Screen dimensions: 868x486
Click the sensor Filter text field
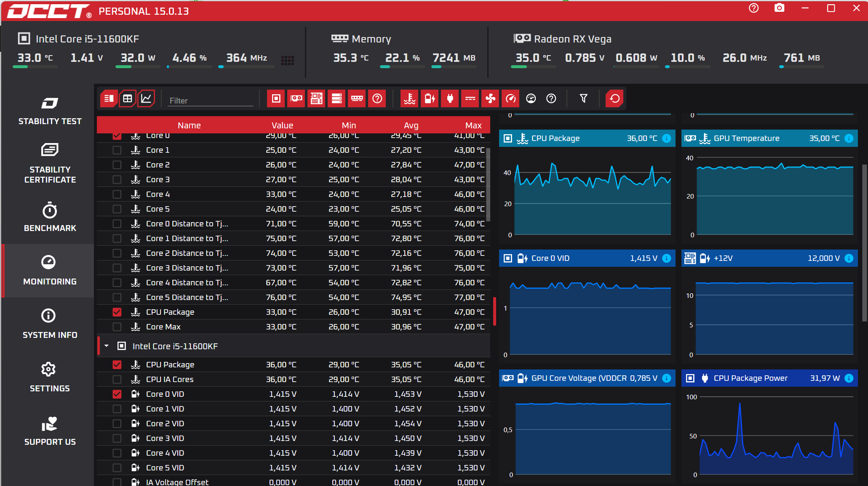point(210,101)
